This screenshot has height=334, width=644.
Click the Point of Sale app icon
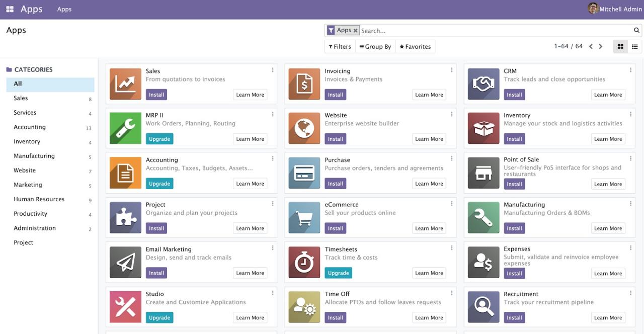coord(484,173)
